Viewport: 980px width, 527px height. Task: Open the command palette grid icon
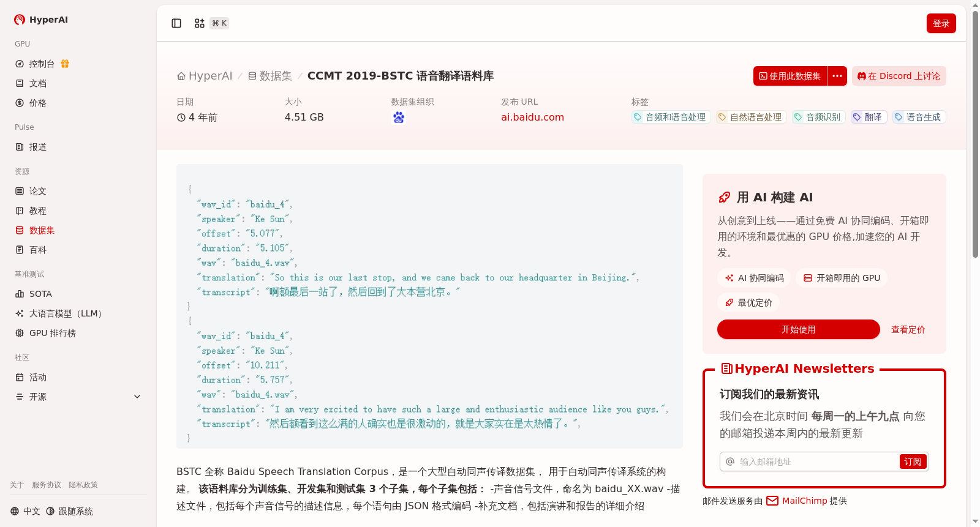200,23
